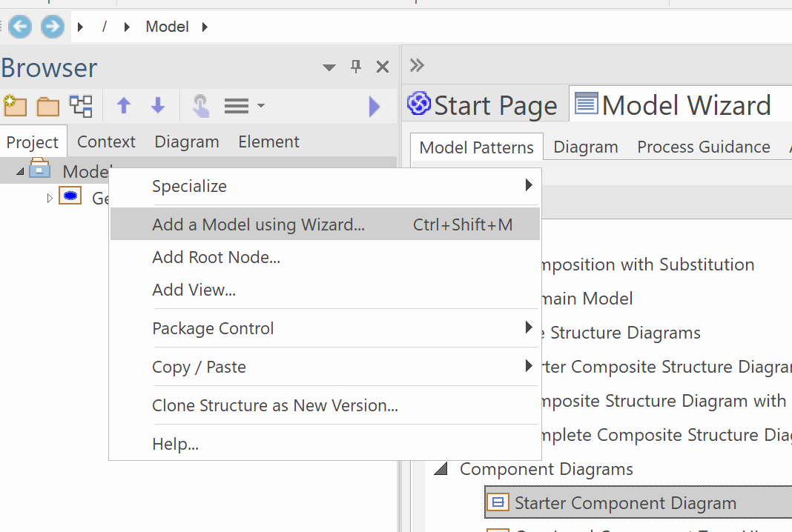Click Model in the breadcrumb path

pyautogui.click(x=167, y=27)
